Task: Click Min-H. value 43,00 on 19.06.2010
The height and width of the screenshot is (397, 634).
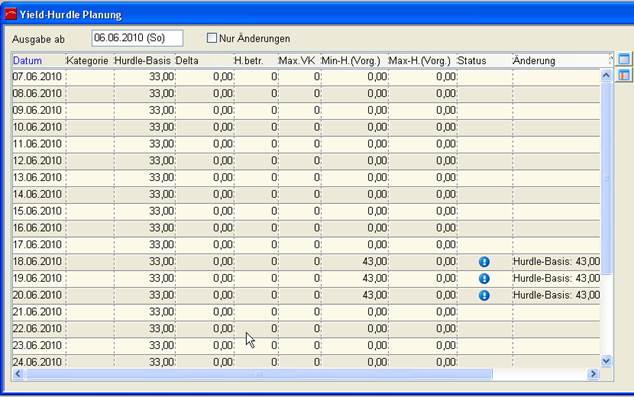Action: pyautogui.click(x=374, y=278)
